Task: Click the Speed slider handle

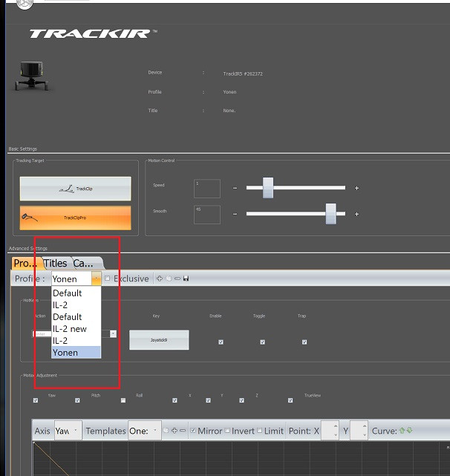Action: (268, 188)
